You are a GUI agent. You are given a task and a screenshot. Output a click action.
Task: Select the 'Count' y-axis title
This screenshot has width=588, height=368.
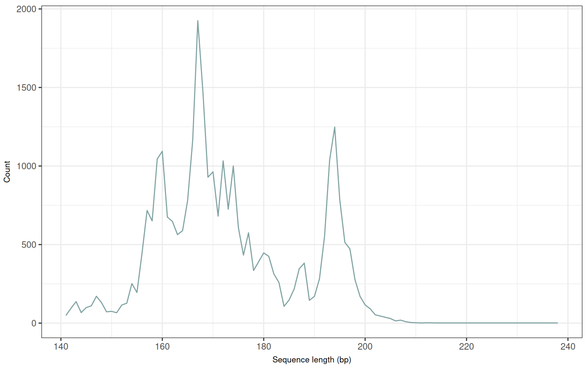(7, 172)
